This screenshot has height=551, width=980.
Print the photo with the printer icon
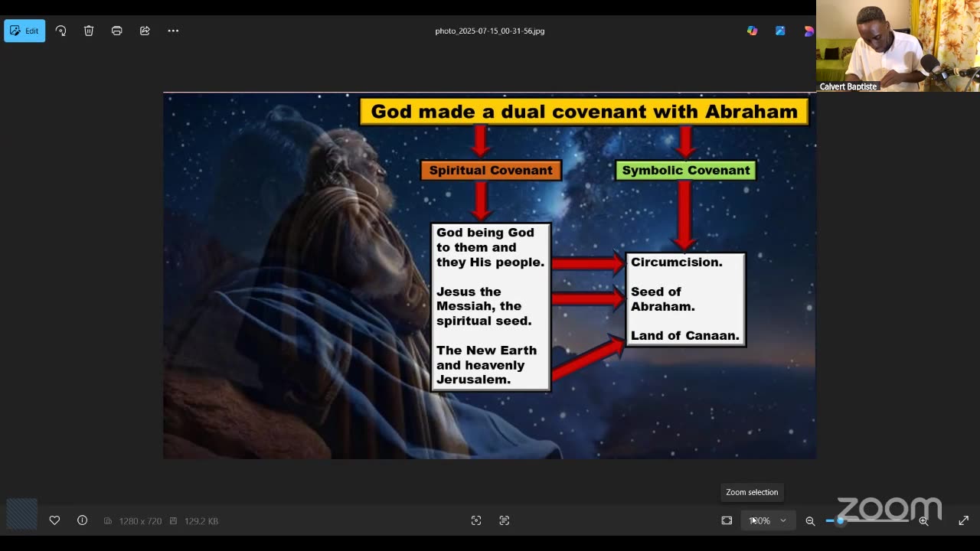pos(116,31)
